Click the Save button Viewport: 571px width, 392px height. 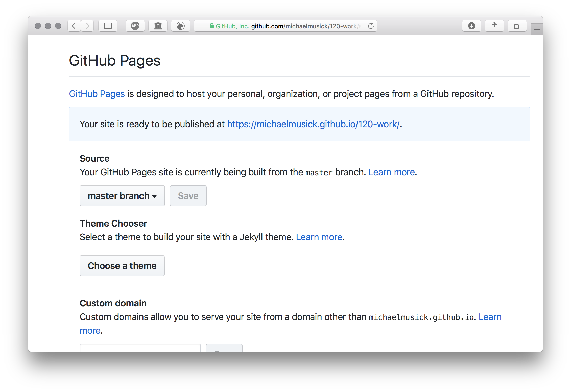click(x=187, y=195)
